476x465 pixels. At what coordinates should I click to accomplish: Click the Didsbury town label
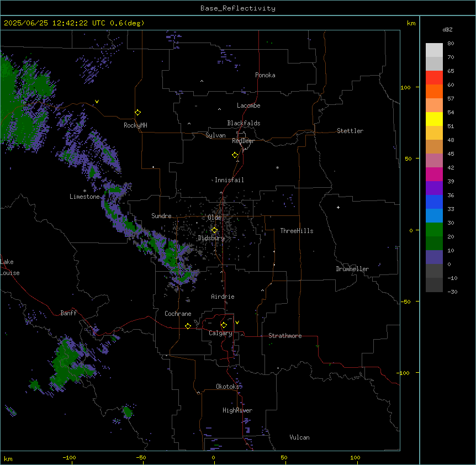[x=211, y=238]
